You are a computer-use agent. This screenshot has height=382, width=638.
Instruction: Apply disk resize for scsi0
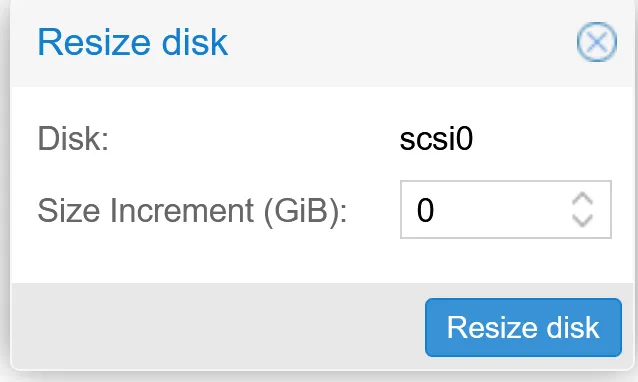tap(523, 327)
